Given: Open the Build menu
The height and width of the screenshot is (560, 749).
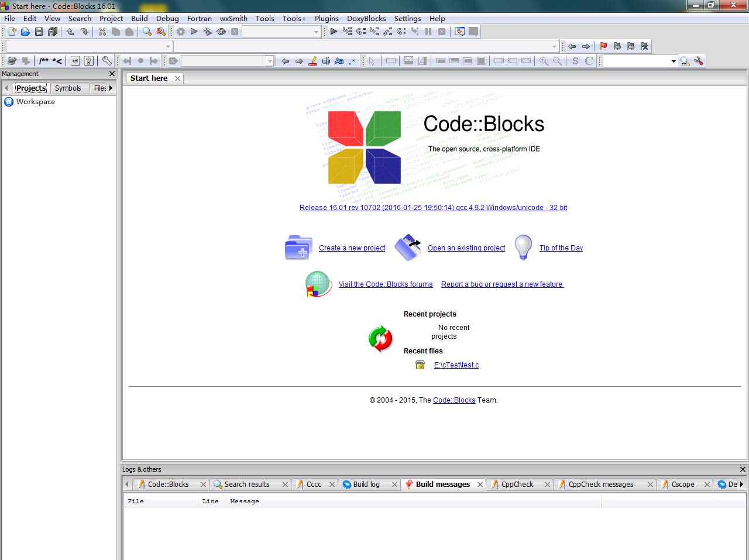Looking at the screenshot, I should coord(139,19).
